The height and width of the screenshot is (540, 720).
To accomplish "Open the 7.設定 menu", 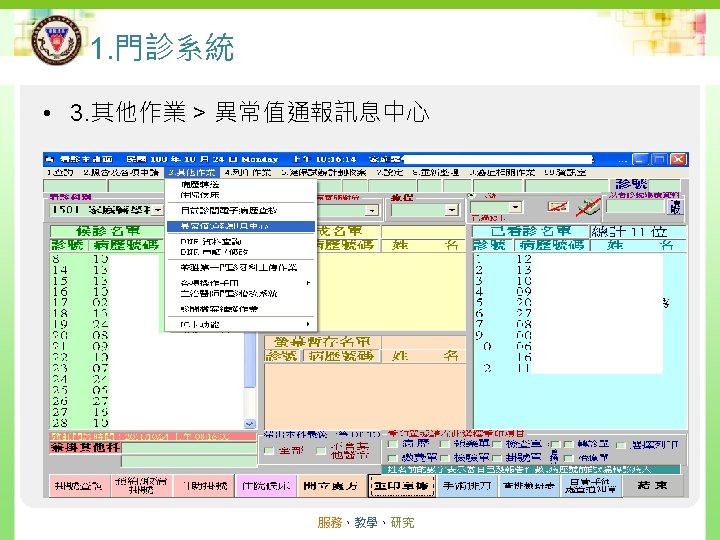I will 389,173.
